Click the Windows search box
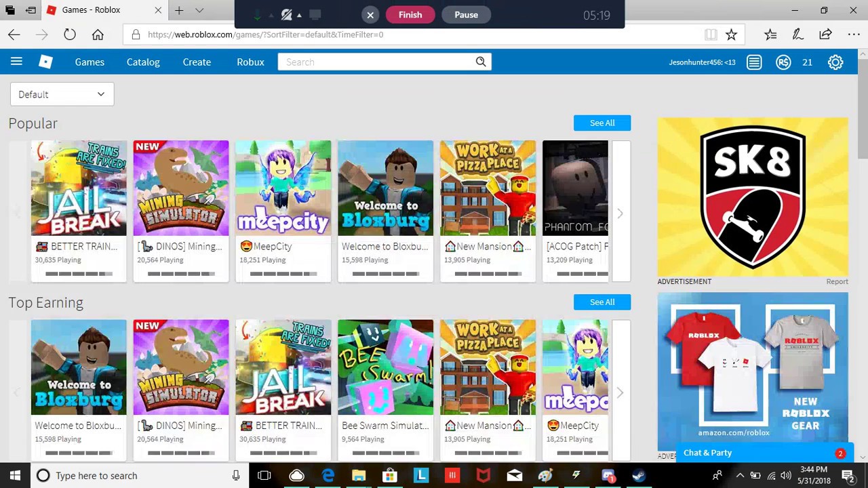The height and width of the screenshot is (488, 868). [139, 476]
